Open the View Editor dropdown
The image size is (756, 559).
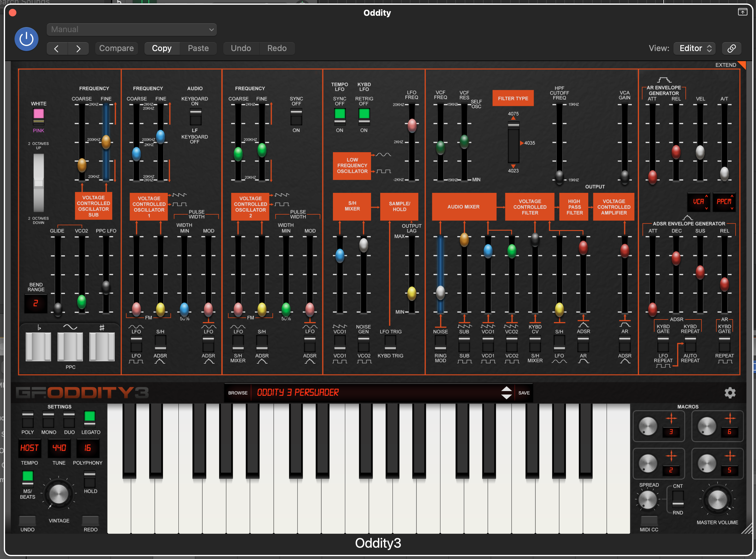(695, 49)
